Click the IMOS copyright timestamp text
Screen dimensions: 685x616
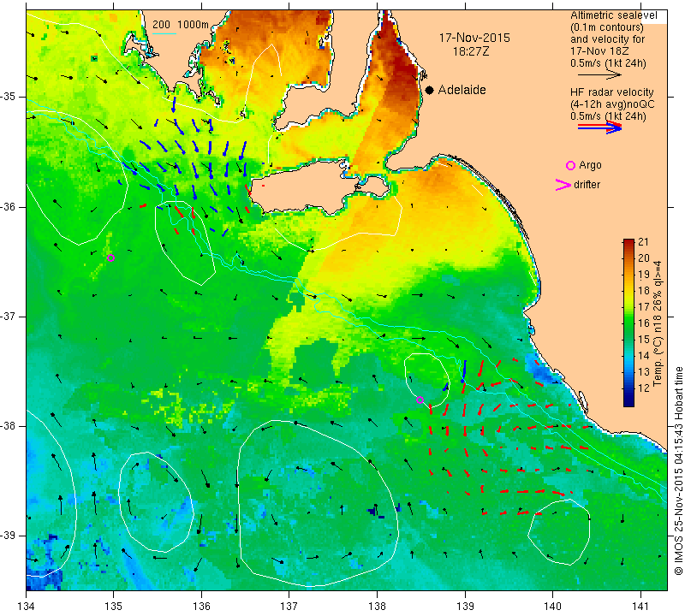(x=678, y=471)
